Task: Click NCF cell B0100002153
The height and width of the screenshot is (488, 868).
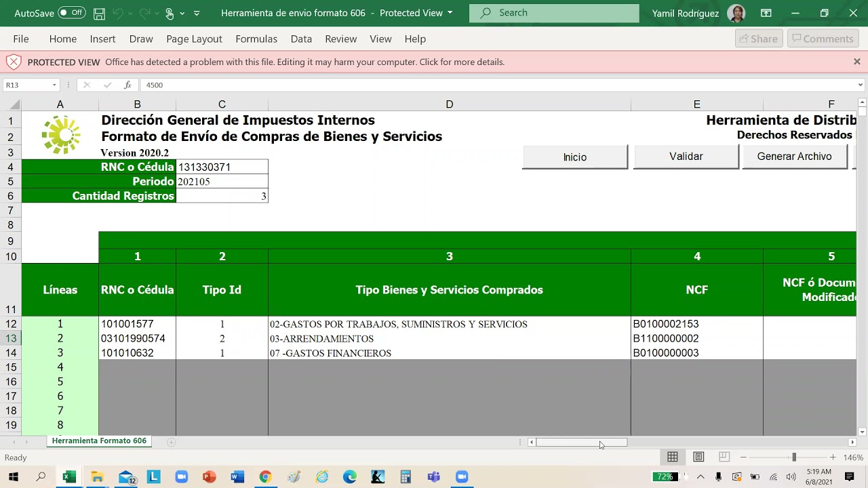Action: click(x=697, y=324)
